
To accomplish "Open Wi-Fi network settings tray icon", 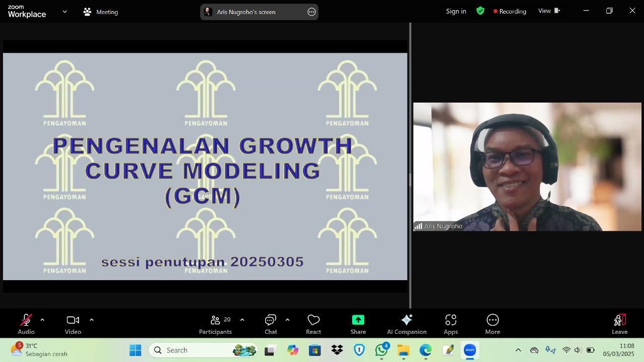I will pyautogui.click(x=567, y=350).
